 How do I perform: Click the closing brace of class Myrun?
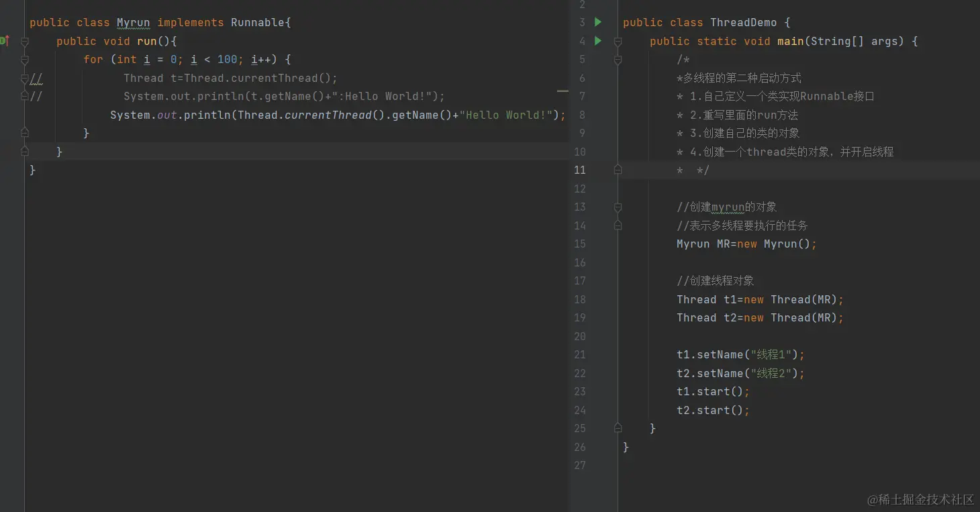(x=33, y=170)
